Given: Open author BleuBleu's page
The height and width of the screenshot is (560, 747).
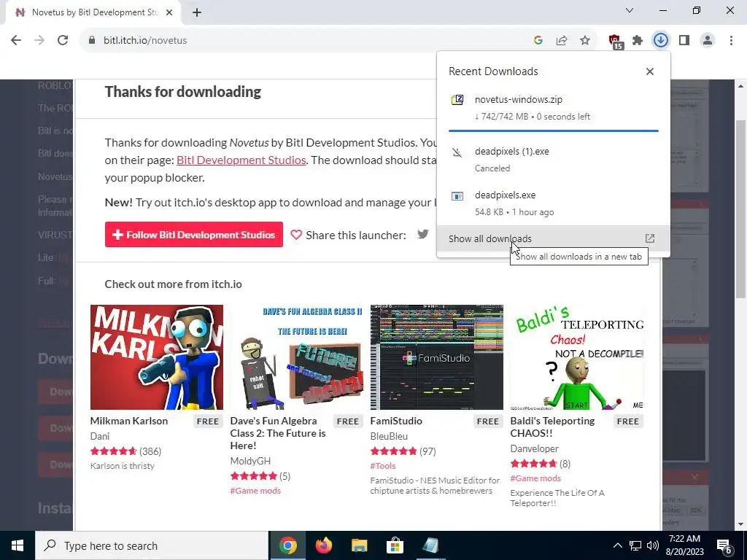Looking at the screenshot, I should pos(389,436).
